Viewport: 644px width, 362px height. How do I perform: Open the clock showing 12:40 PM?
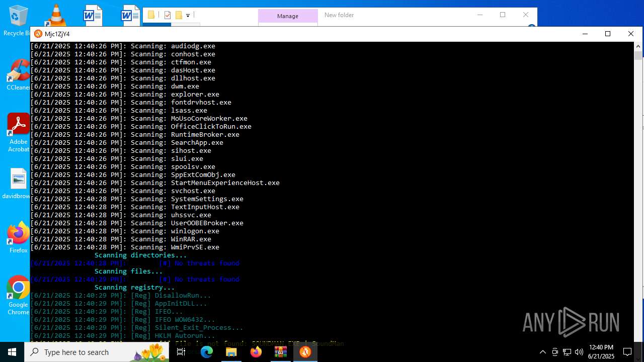click(601, 352)
